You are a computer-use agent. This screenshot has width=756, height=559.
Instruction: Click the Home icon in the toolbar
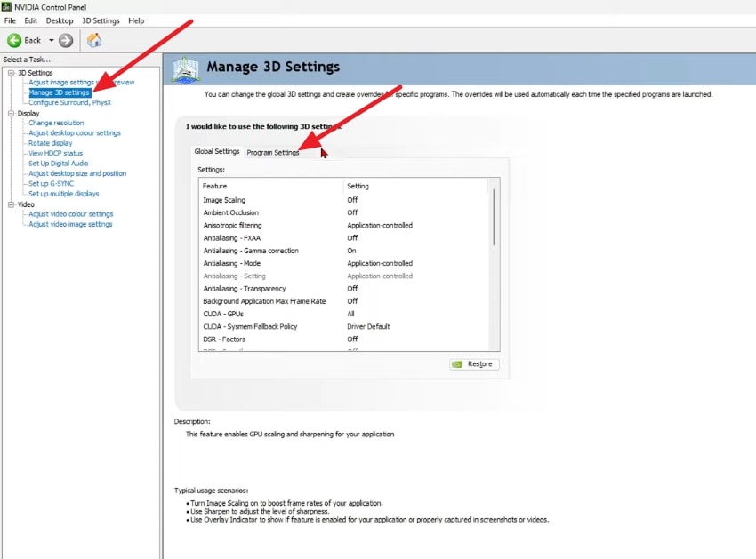coord(94,40)
